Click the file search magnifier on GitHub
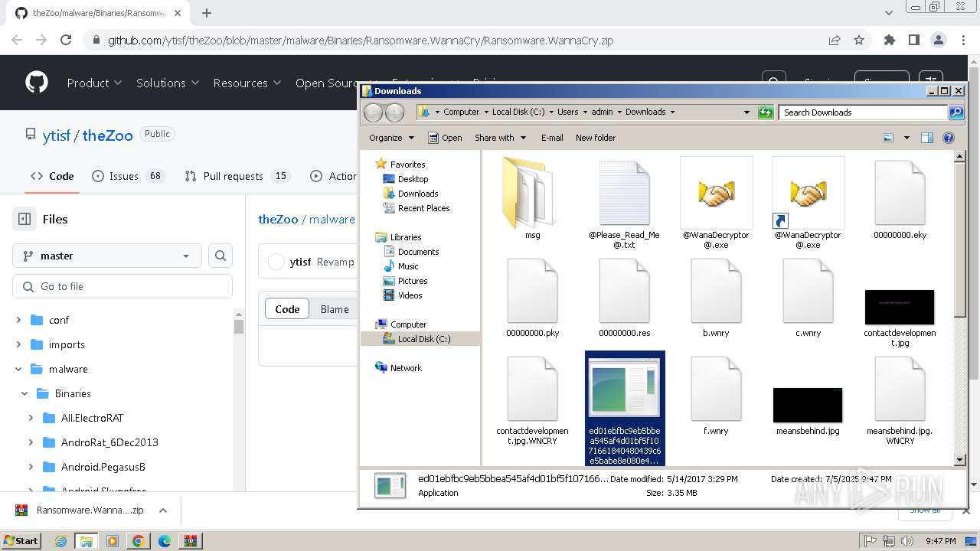 point(220,256)
